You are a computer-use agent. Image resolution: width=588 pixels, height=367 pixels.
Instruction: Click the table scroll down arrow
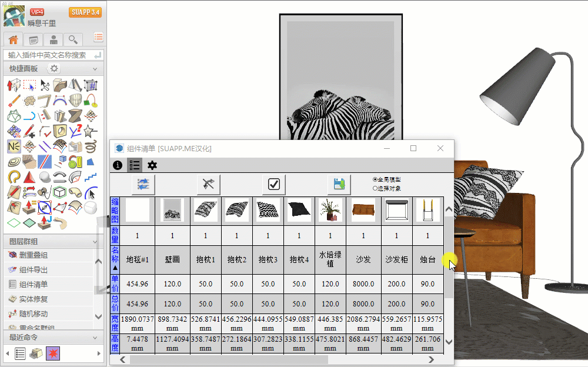tap(449, 342)
